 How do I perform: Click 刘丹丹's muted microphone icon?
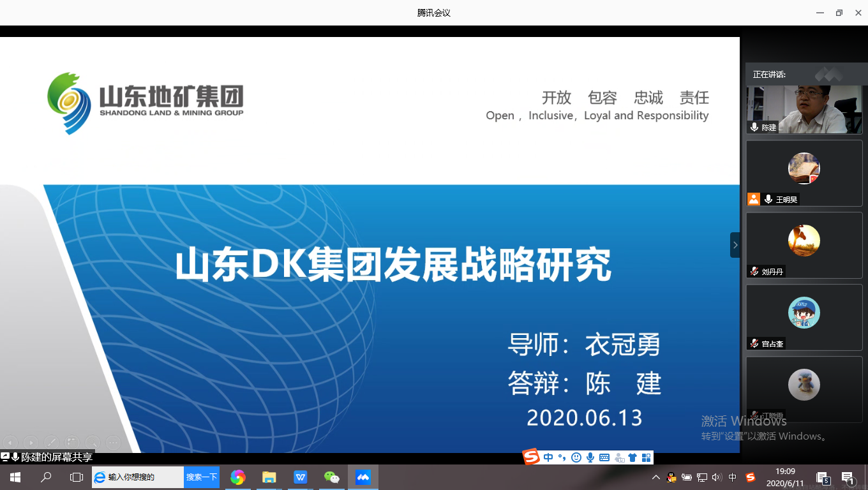pos(754,271)
